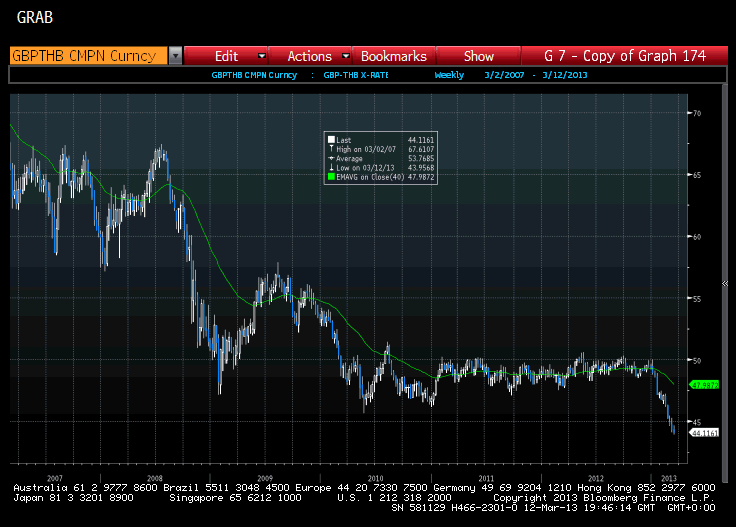Click the 3/2/2007 start date
The height and width of the screenshot is (527, 736).
[504, 75]
